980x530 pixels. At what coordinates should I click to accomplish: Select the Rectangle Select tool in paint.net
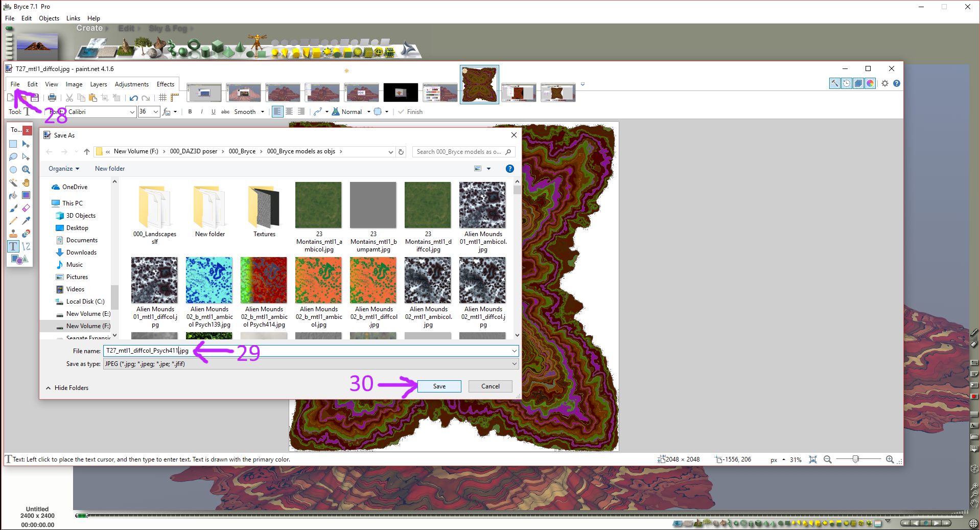coord(13,144)
